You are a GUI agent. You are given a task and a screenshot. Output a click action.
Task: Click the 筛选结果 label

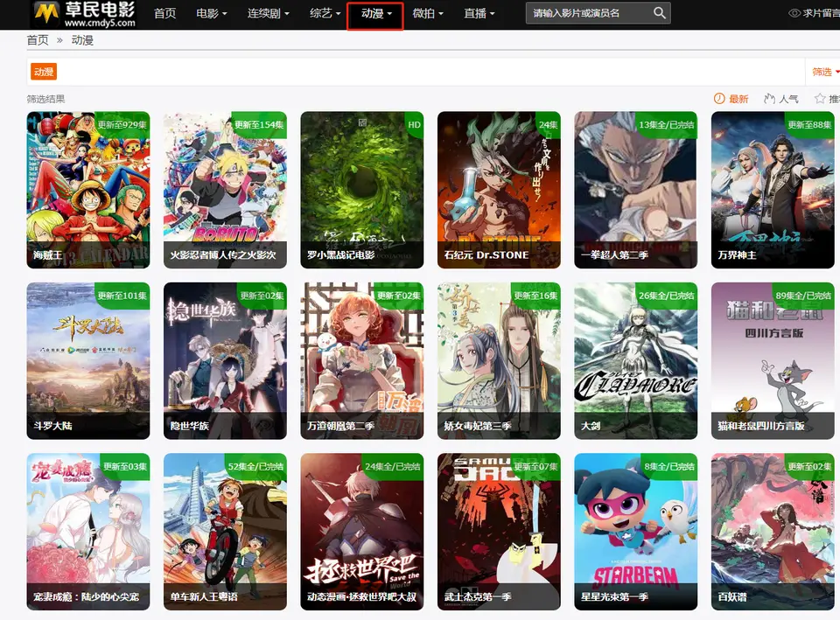tap(46, 99)
